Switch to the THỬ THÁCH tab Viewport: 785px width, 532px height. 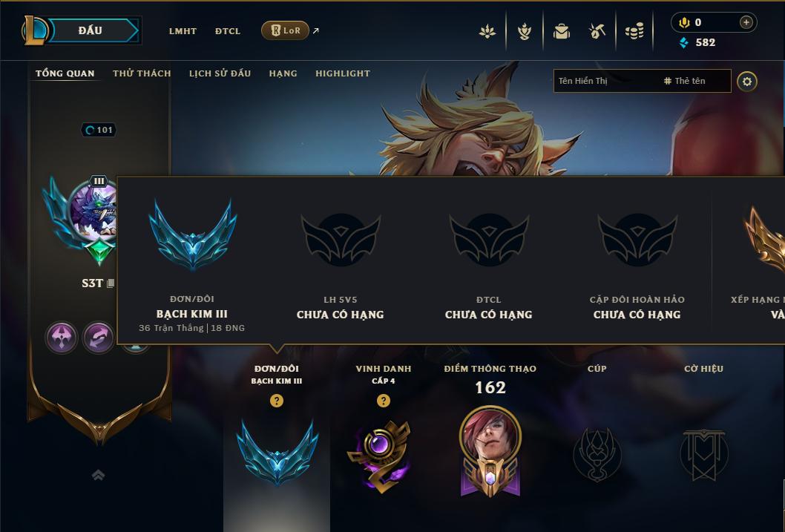point(142,73)
